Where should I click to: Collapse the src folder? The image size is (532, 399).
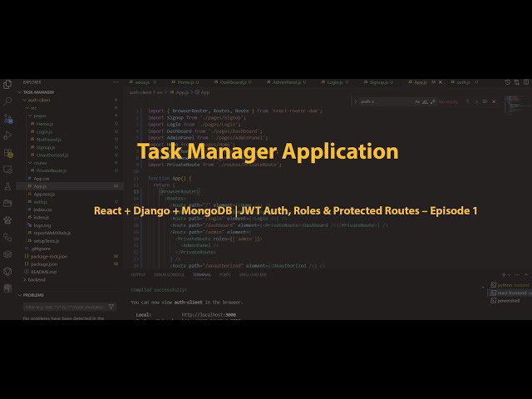(27, 108)
